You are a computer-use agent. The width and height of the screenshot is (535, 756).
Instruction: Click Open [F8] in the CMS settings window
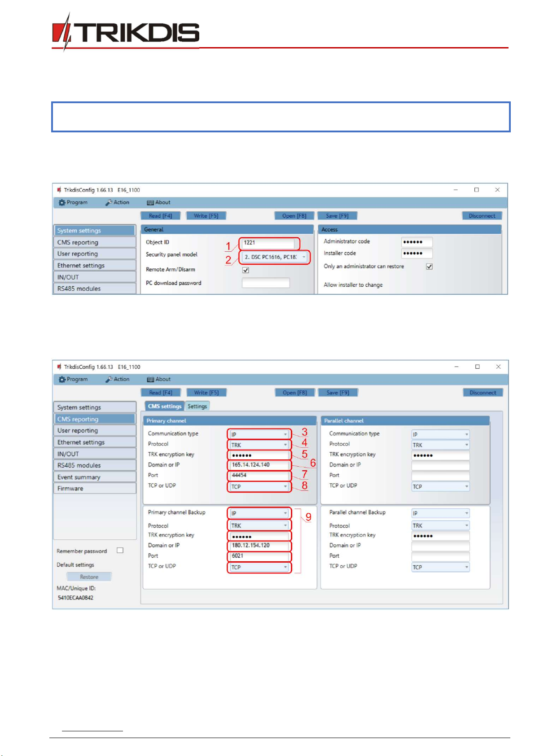(x=295, y=393)
